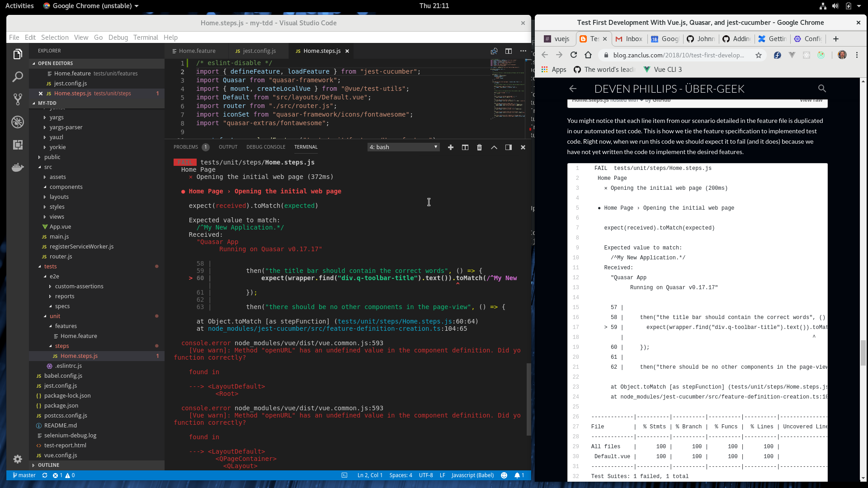Open the Debug menu

[x=118, y=38]
